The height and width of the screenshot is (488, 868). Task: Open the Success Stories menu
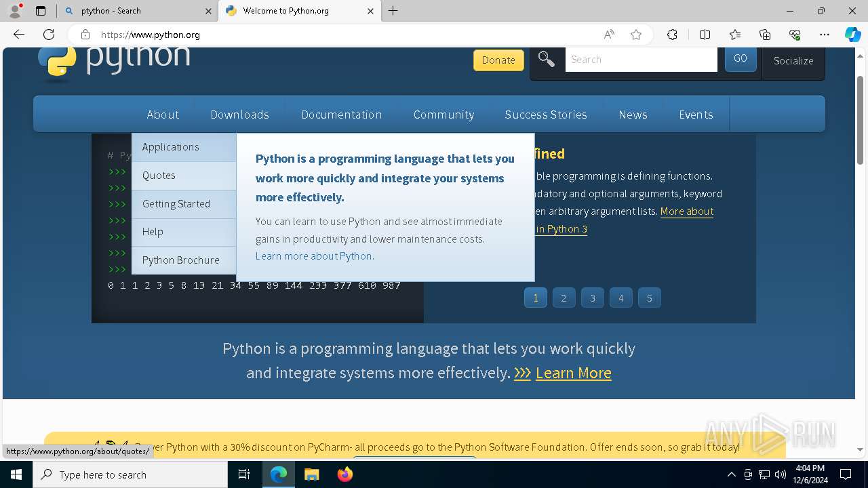546,115
